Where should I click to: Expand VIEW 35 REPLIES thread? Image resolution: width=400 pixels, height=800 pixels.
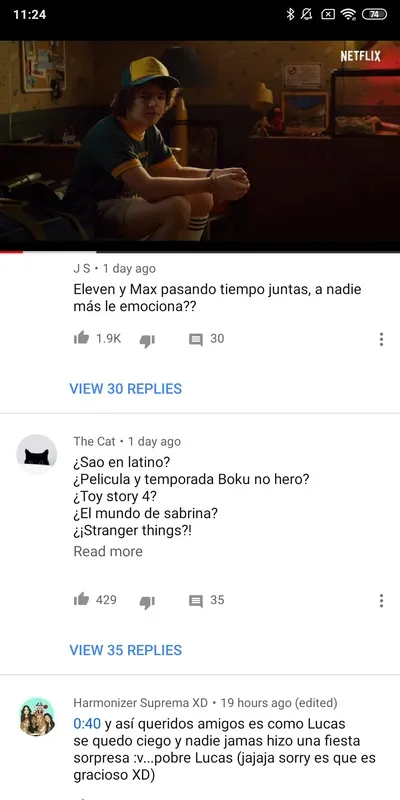(126, 650)
